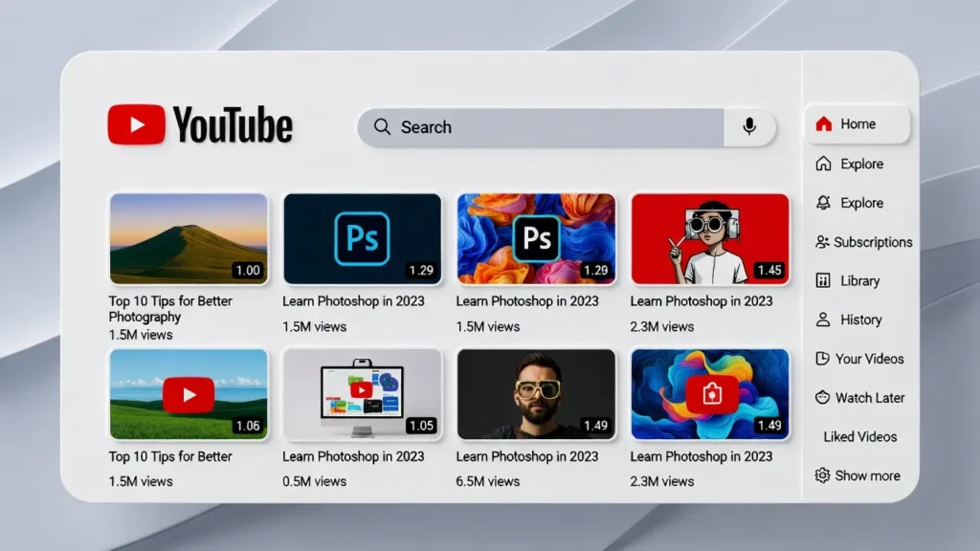Click "1.5M views" under the green field video
This screenshot has height=551, width=980.
click(141, 482)
